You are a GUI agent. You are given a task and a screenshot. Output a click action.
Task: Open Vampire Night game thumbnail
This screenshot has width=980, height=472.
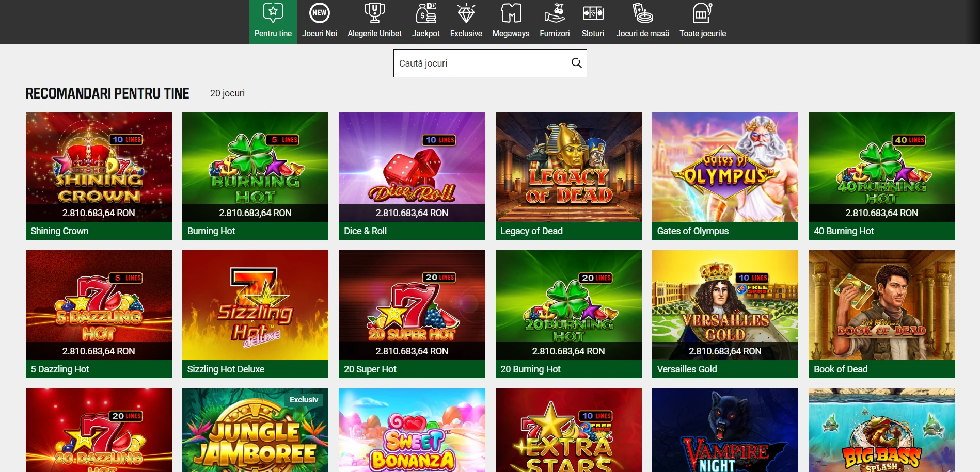point(725,430)
